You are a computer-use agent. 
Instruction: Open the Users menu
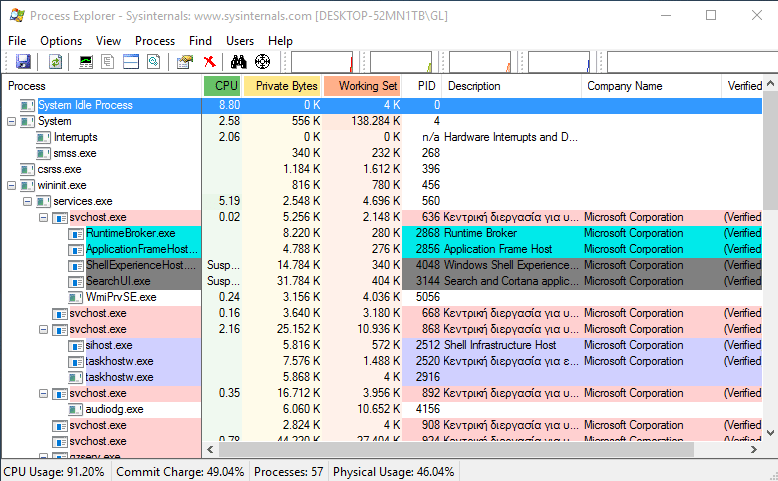[240, 41]
